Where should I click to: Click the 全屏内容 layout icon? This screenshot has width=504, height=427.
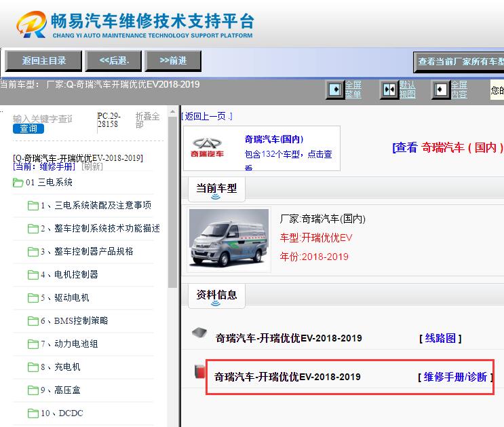[440, 90]
